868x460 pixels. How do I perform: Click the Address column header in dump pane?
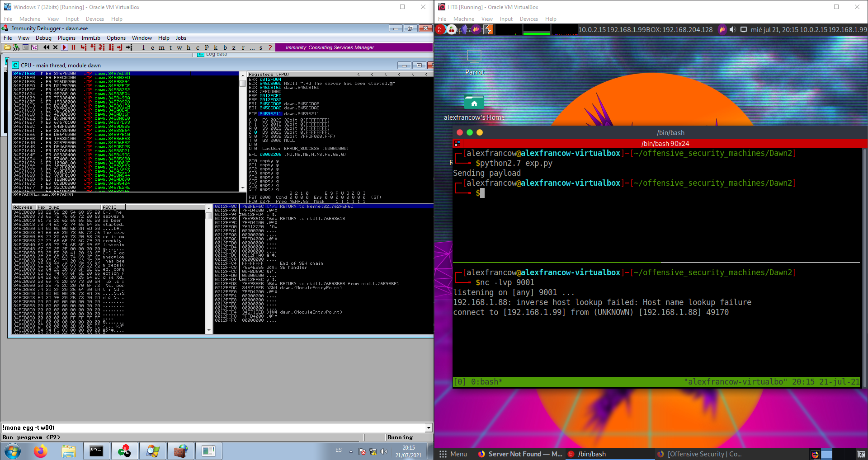point(24,207)
